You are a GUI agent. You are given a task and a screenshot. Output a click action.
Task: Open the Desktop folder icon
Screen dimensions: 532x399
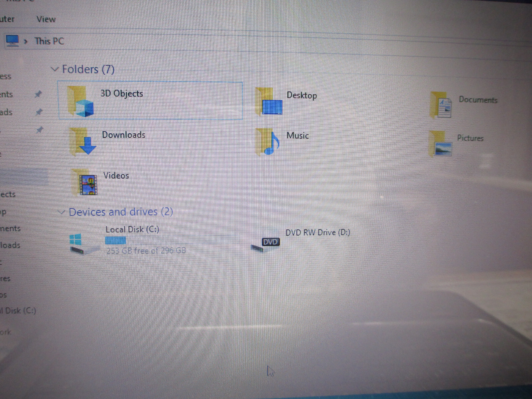pyautogui.click(x=269, y=102)
